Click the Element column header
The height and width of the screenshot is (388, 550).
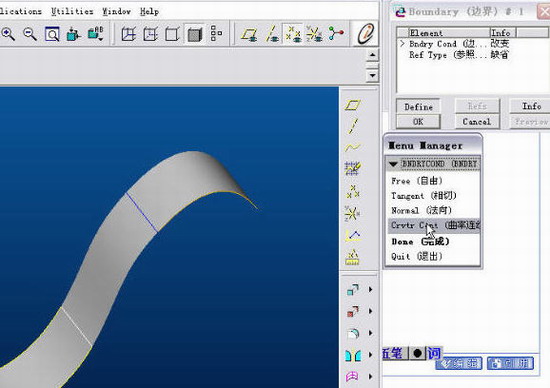[x=449, y=33]
